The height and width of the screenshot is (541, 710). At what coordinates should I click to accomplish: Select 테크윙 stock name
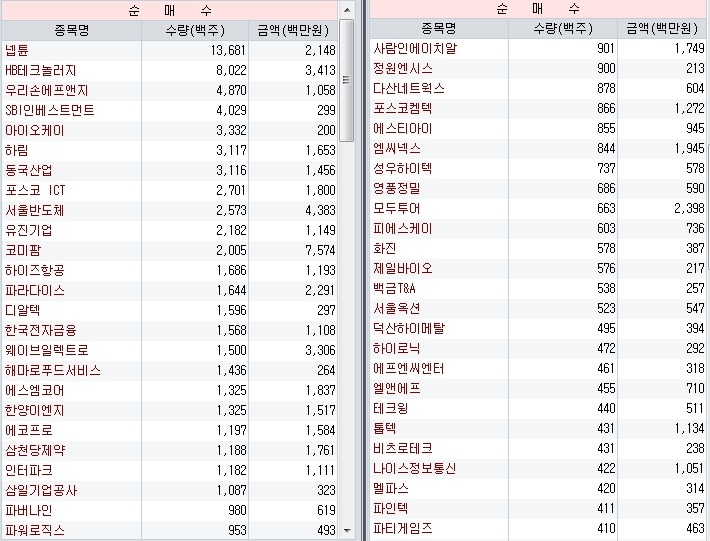(390, 408)
